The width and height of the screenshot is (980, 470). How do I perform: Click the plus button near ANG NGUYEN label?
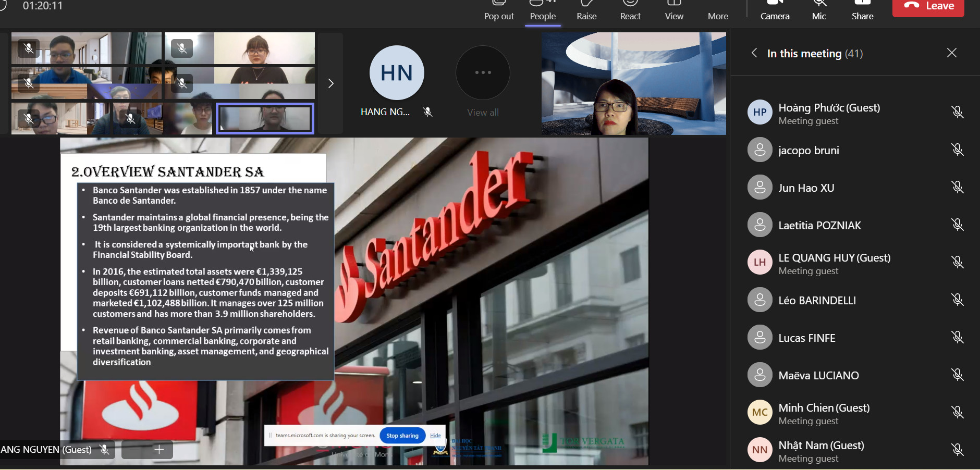[159, 449]
